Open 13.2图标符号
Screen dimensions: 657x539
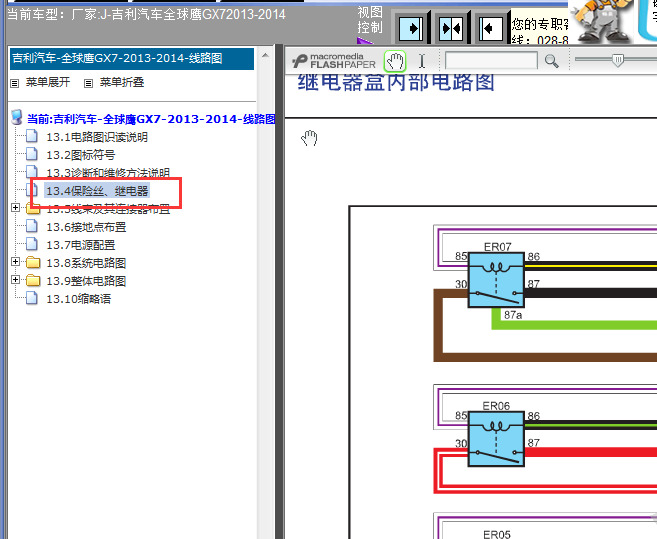80,155
